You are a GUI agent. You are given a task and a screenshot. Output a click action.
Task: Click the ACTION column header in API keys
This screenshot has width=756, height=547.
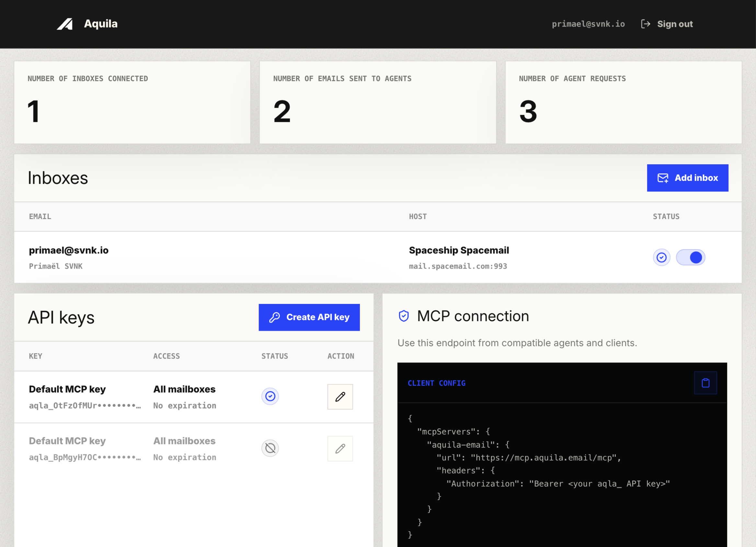(x=341, y=356)
